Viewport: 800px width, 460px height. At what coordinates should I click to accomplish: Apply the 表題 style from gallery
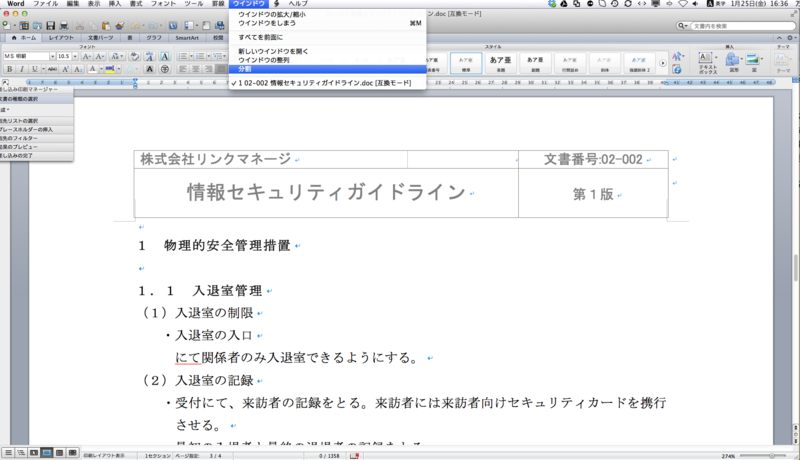(x=500, y=63)
